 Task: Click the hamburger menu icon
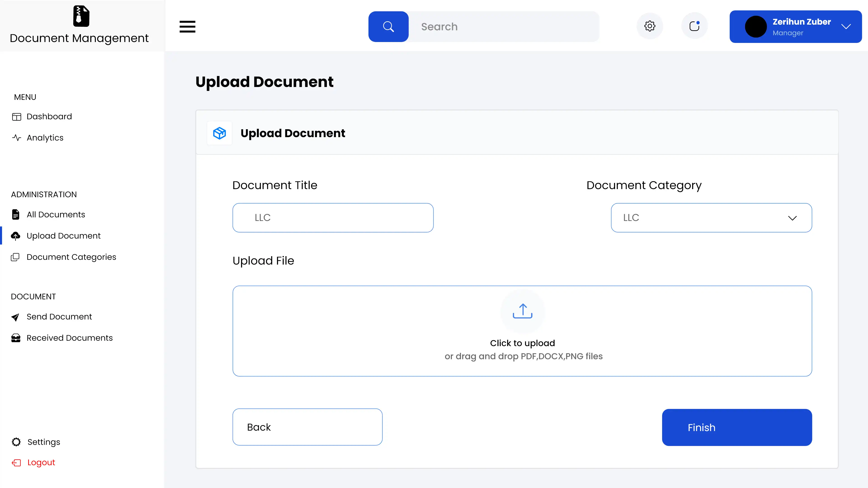point(187,27)
